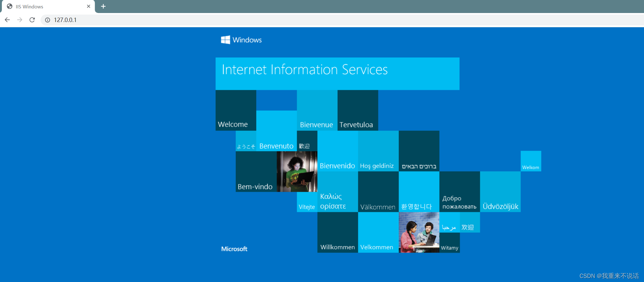
Task: Click the Velkommen tile
Action: (378, 232)
